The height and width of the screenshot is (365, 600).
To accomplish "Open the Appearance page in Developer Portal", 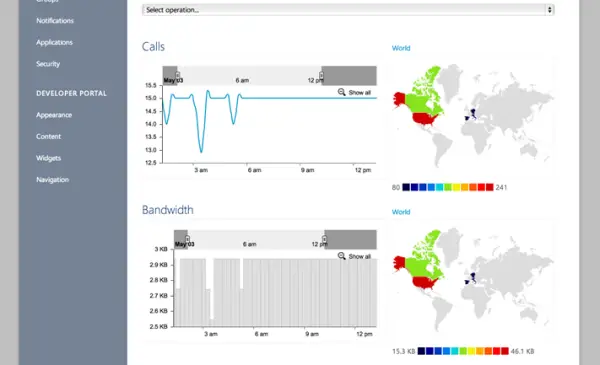I will click(x=54, y=115).
